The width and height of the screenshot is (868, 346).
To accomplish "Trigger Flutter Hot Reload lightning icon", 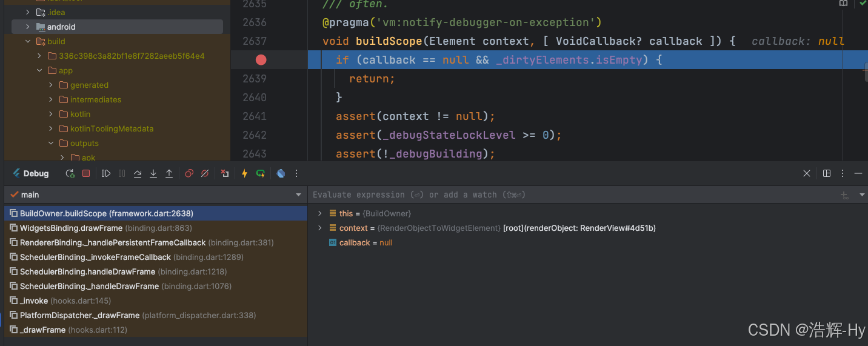I will tap(245, 173).
